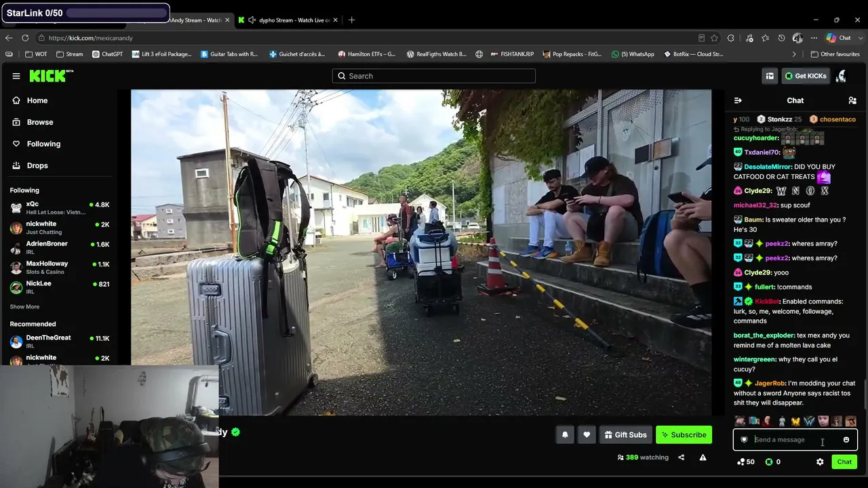Open the chat users list icon

852,100
